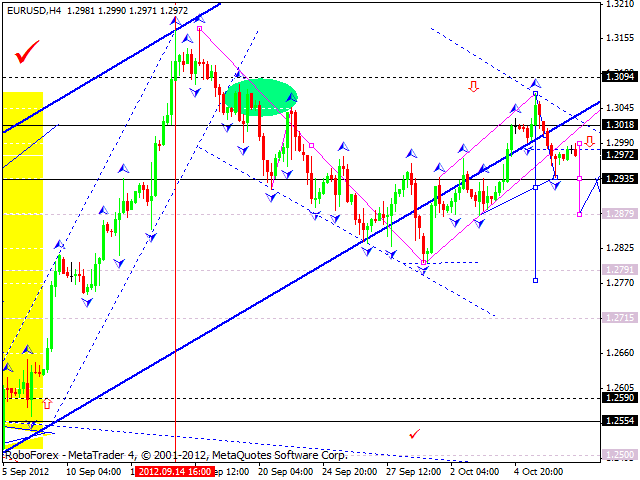Select the 1.2715 price level label

click(621, 317)
